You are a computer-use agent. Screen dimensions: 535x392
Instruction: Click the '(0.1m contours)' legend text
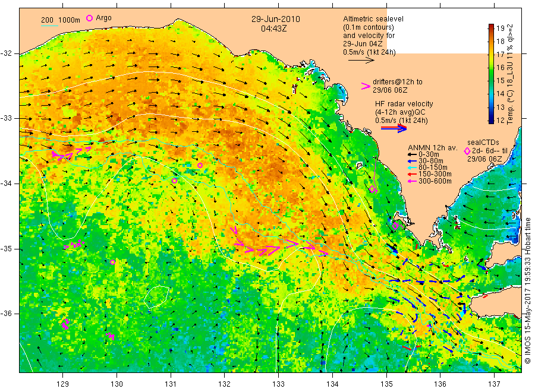pos(369,27)
